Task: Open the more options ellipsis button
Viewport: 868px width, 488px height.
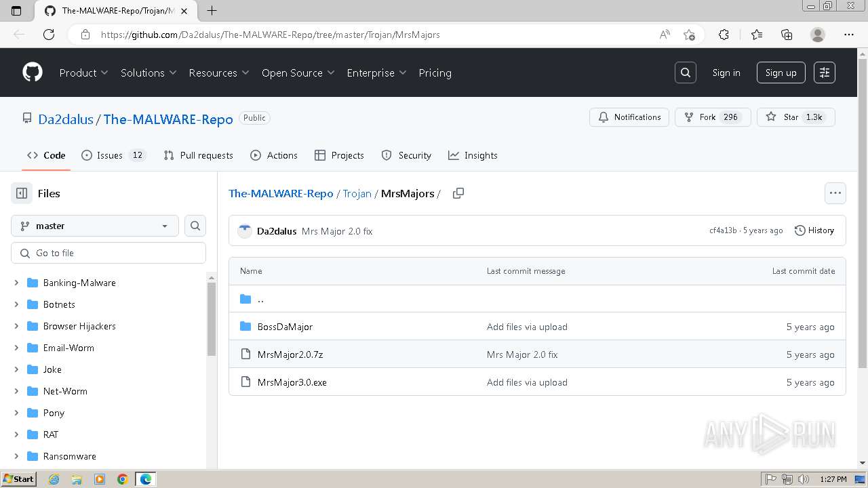Action: coord(835,193)
